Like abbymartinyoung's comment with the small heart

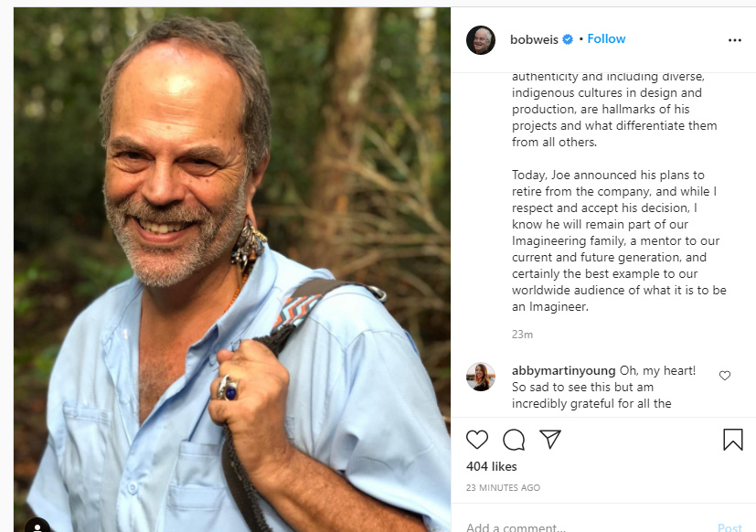click(725, 376)
